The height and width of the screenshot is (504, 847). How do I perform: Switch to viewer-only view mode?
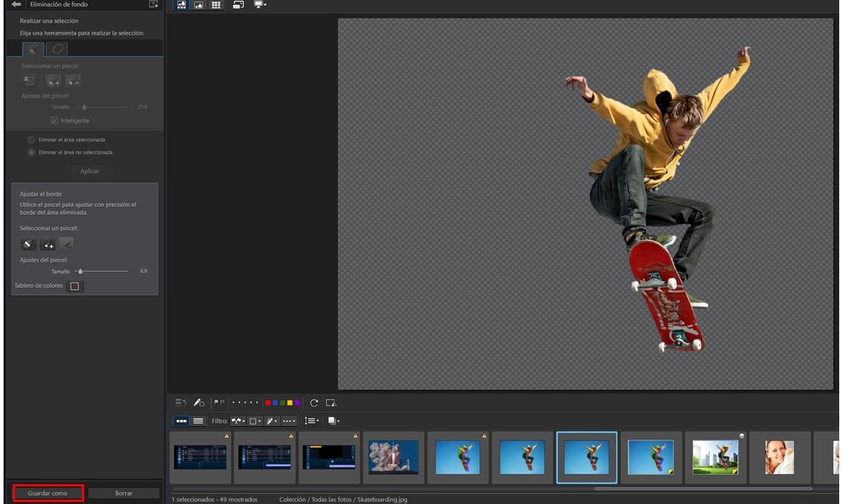(x=199, y=5)
